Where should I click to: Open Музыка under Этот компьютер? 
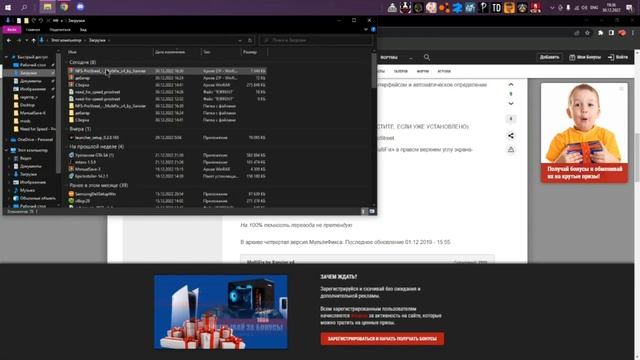click(27, 190)
